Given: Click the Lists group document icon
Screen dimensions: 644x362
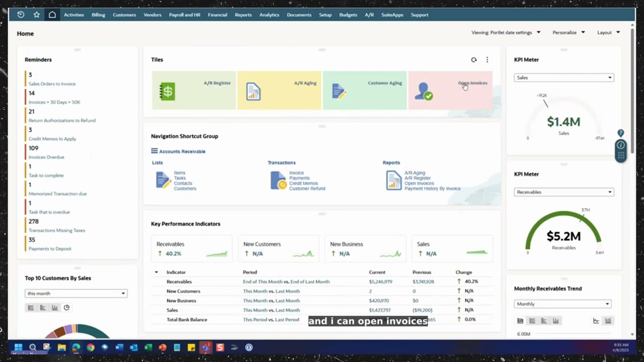Looking at the screenshot, I should [x=164, y=180].
